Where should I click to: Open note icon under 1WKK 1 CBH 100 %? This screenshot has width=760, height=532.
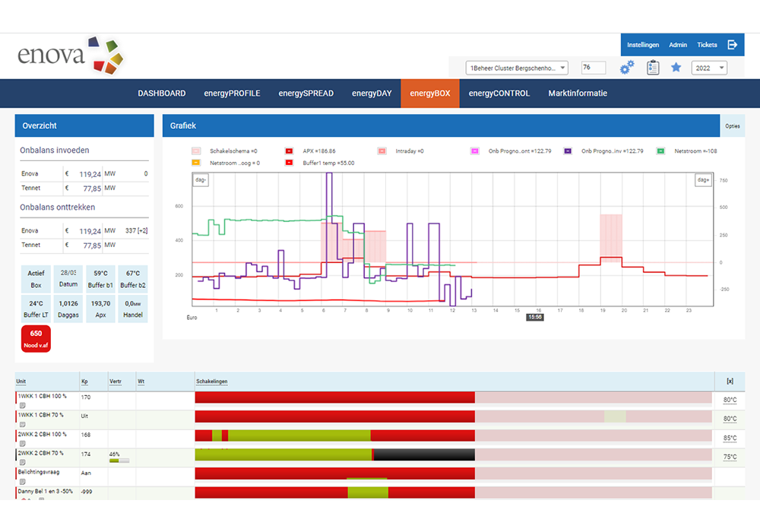pos(23,405)
